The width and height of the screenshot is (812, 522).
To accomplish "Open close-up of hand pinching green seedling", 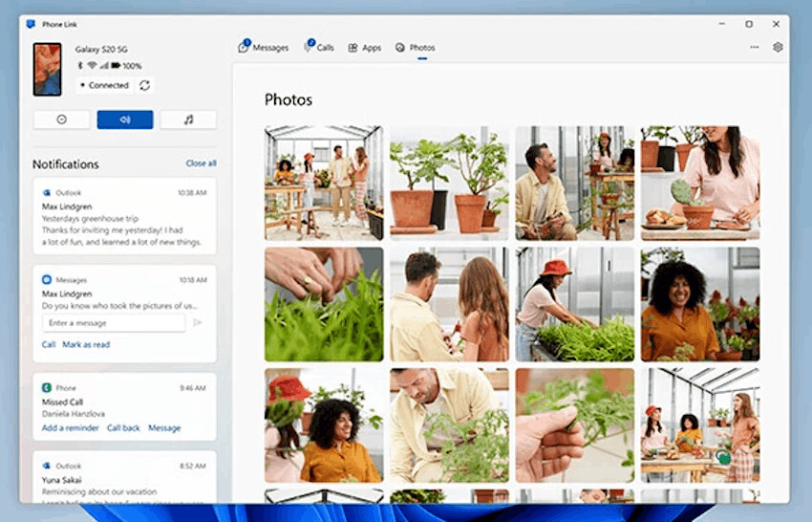I will click(575, 425).
